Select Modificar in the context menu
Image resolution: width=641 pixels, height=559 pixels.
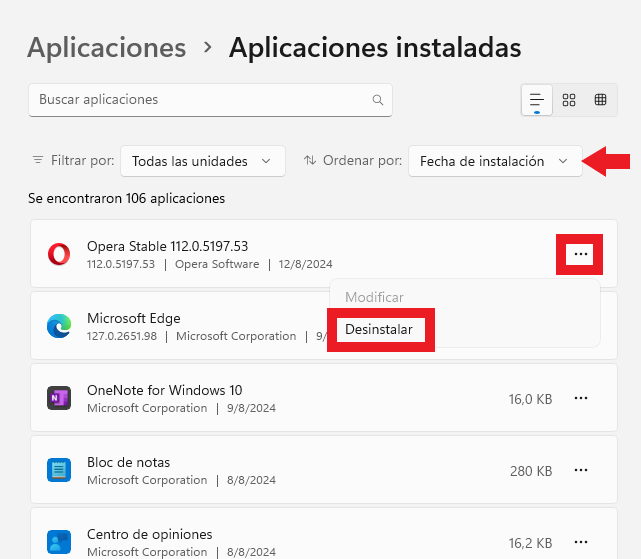374,297
